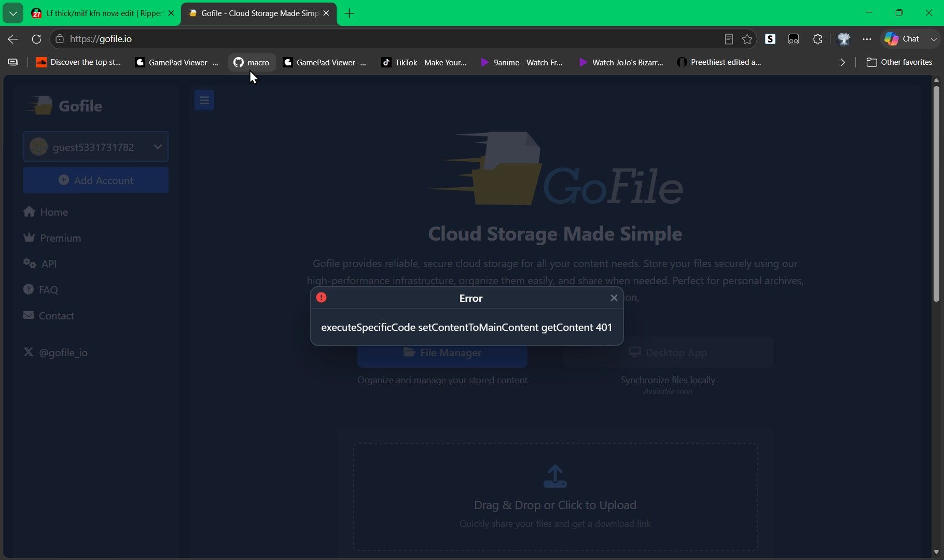Go to Home in the sidebar
Image resolution: width=944 pixels, height=560 pixels.
(x=46, y=212)
